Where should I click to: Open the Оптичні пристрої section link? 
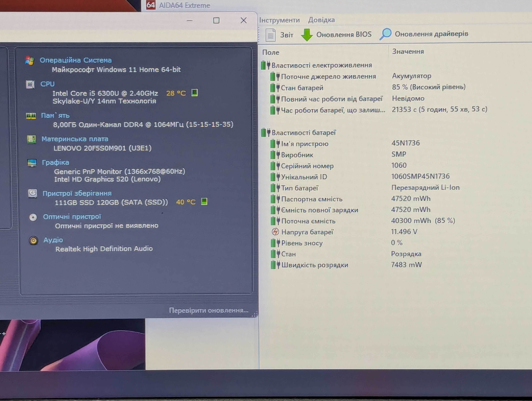(x=72, y=217)
